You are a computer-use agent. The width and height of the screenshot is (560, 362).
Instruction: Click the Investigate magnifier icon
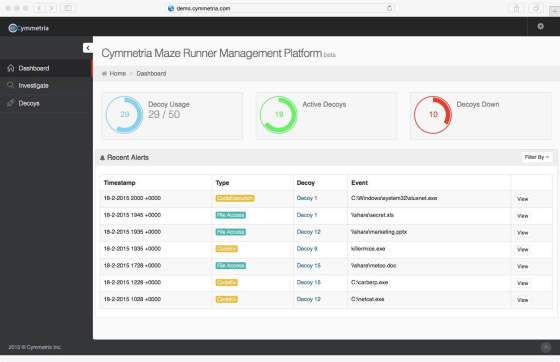[x=11, y=85]
